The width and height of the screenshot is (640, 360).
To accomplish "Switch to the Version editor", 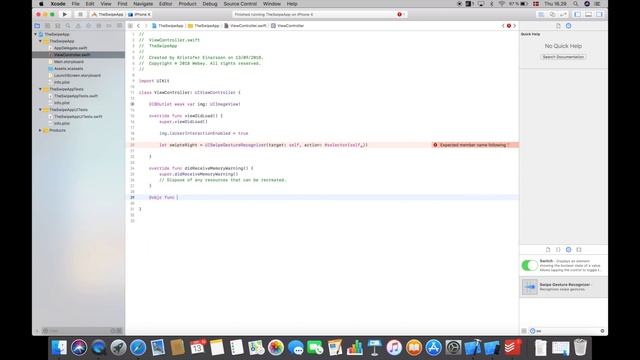I will tap(563, 14).
